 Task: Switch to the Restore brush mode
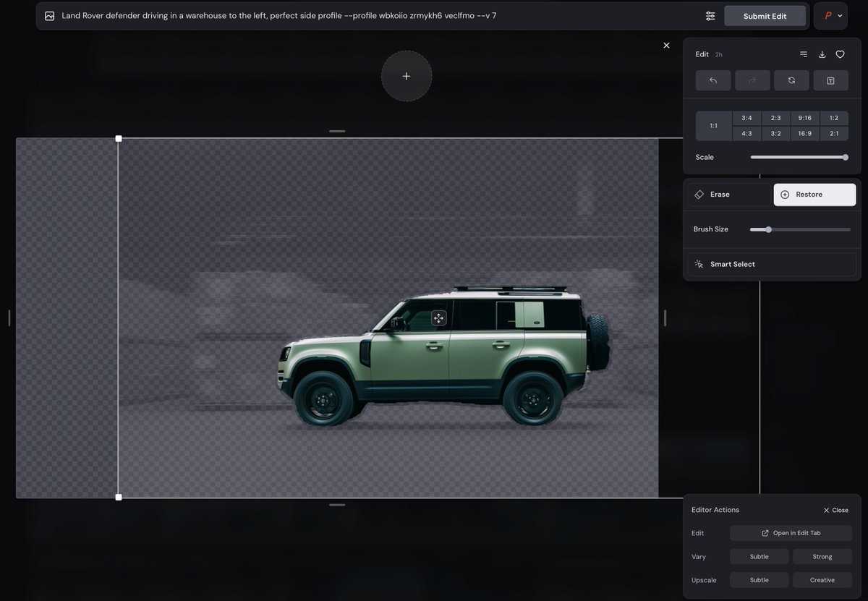[814, 195]
